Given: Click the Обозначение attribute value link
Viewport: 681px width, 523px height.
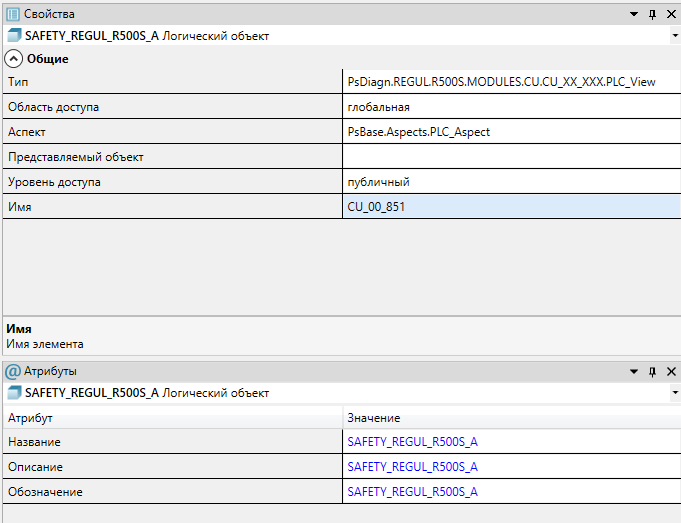Looking at the screenshot, I should 412,491.
